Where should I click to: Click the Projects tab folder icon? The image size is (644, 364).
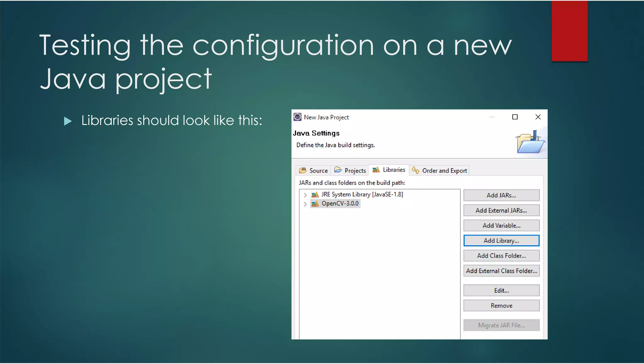pyautogui.click(x=338, y=170)
